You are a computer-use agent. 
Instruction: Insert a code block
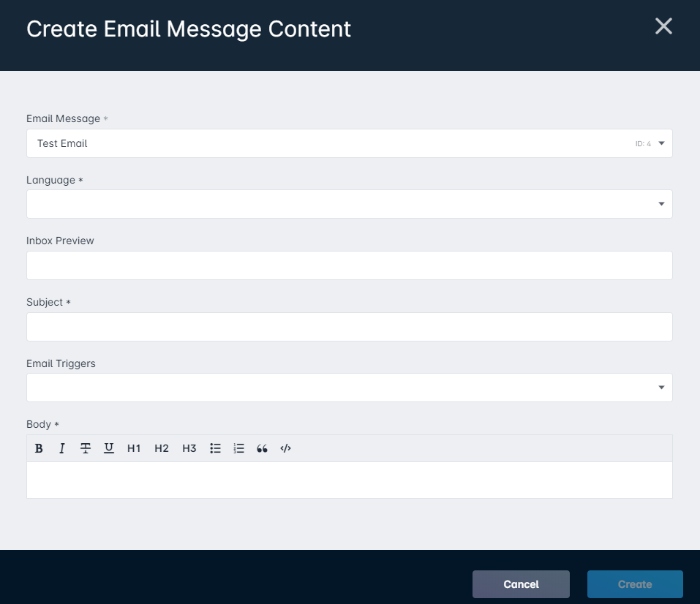pos(286,448)
